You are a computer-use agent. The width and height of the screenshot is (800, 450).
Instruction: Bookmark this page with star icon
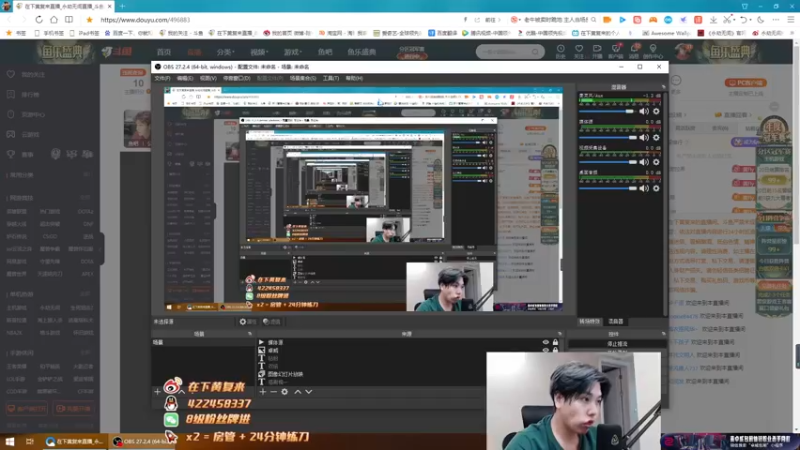tap(89, 19)
